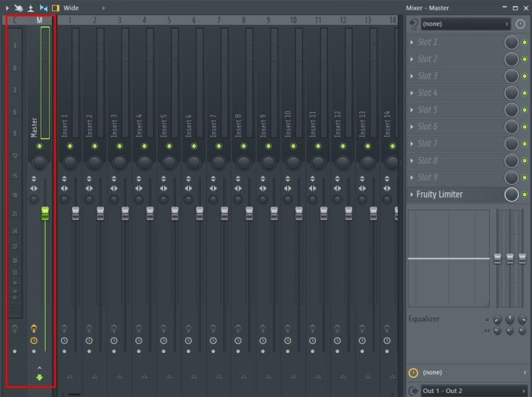Image resolution: width=532 pixels, height=397 pixels.
Task: Click the first EQ band level fader
Action: (x=497, y=259)
